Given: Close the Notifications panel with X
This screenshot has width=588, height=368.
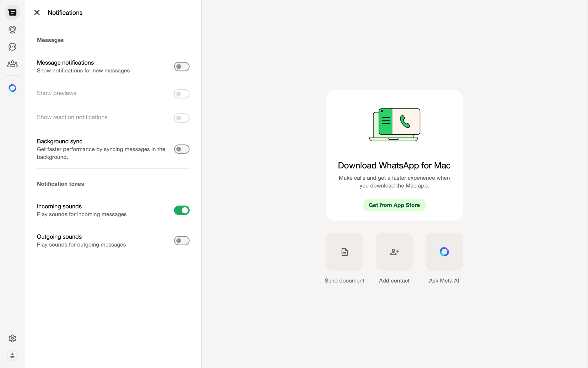Looking at the screenshot, I should (x=37, y=13).
